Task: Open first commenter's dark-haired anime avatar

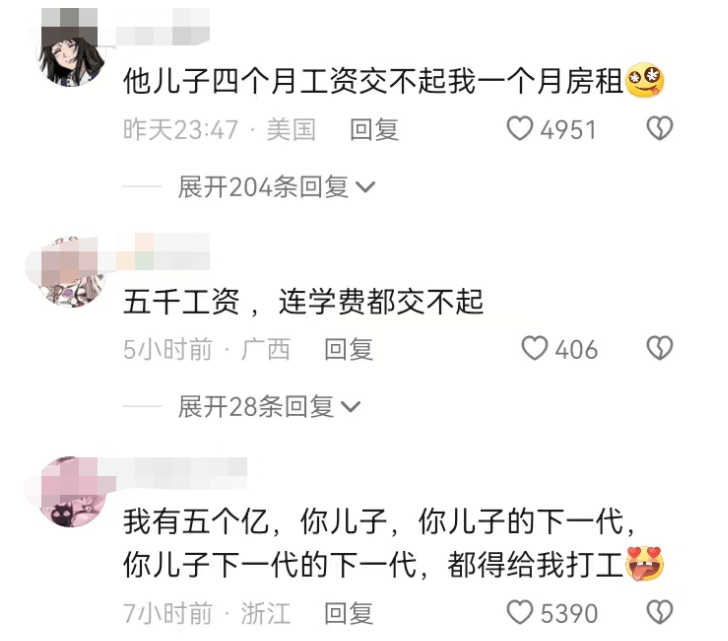Action: (x=71, y=51)
